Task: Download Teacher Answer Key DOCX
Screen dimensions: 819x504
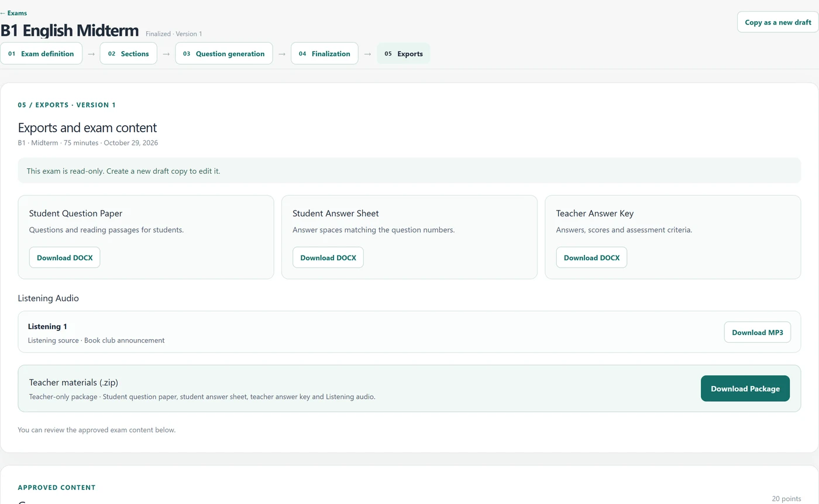Action: point(591,257)
